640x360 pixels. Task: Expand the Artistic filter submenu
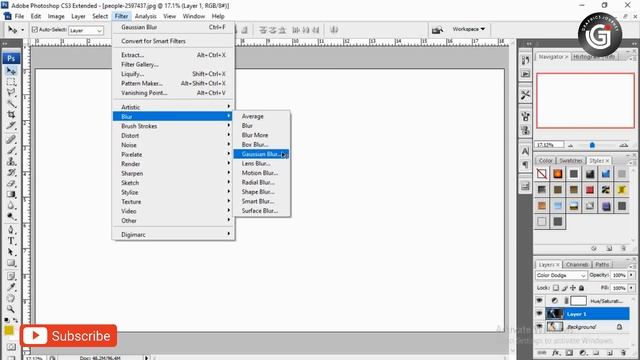pos(173,107)
